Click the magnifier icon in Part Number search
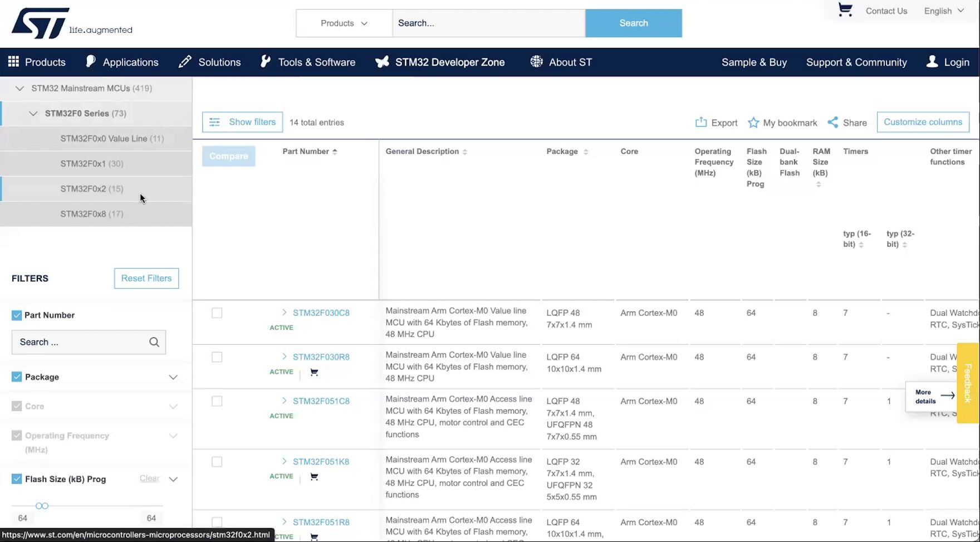 [x=154, y=342]
